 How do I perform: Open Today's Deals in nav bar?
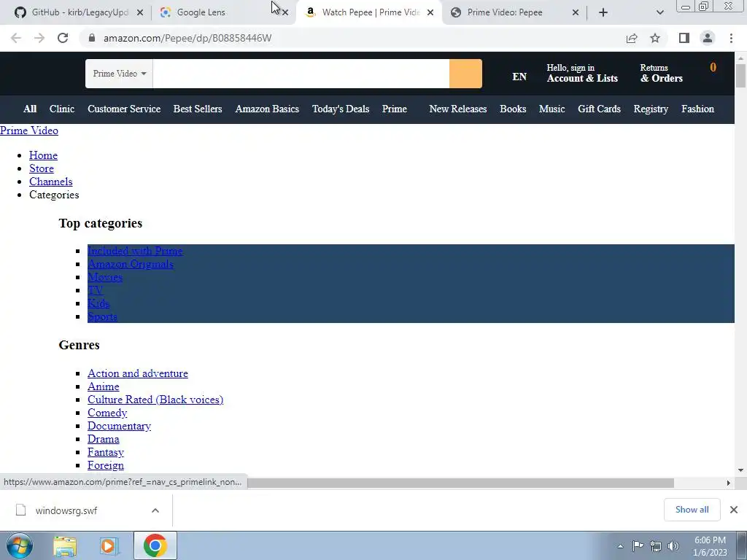pyautogui.click(x=341, y=109)
